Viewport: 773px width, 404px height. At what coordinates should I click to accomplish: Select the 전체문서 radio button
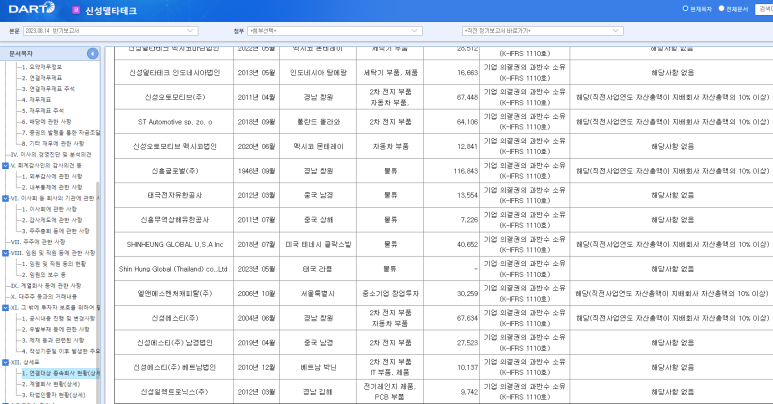click(x=721, y=8)
